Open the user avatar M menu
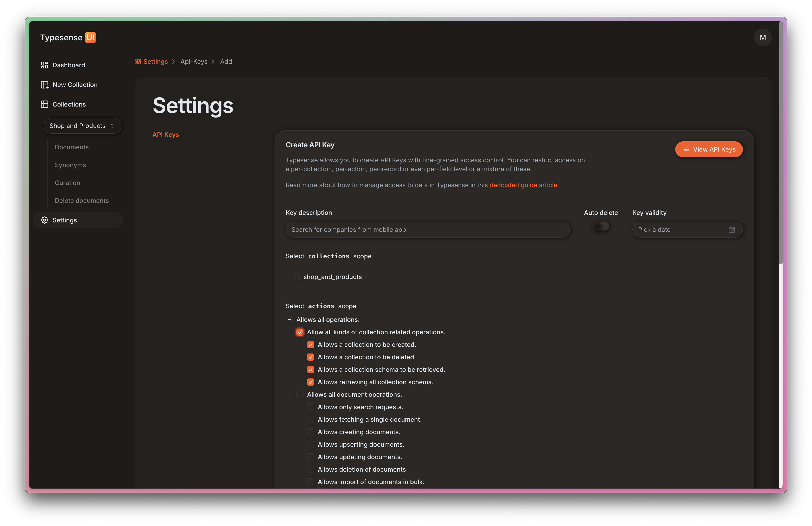This screenshot has height=526, width=812. [763, 37]
